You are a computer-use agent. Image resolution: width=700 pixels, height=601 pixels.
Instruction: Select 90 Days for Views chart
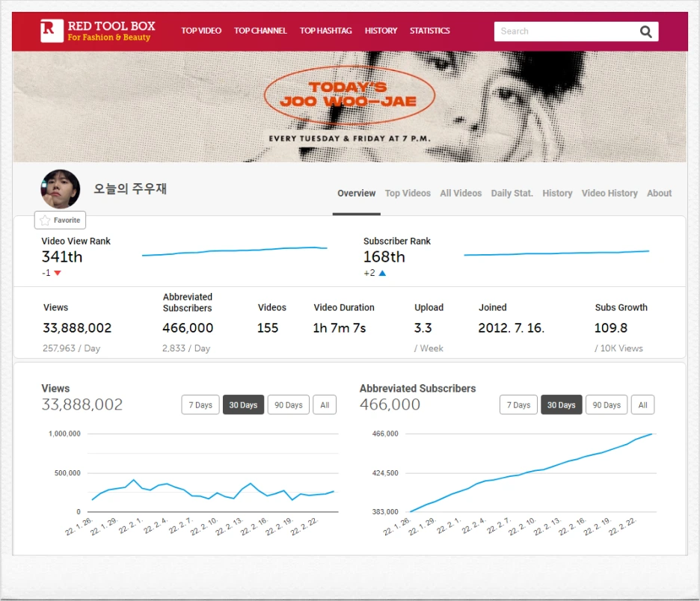click(x=289, y=404)
